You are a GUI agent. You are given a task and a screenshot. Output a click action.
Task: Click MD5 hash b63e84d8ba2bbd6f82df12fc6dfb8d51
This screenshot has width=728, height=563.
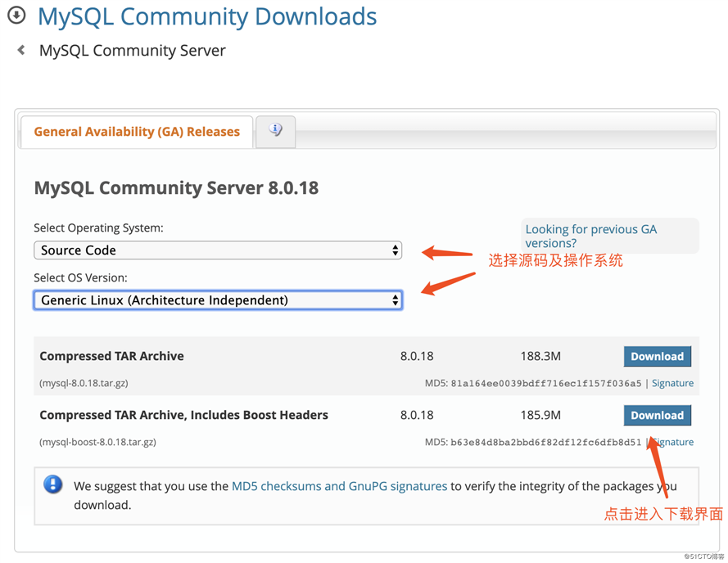tap(546, 443)
